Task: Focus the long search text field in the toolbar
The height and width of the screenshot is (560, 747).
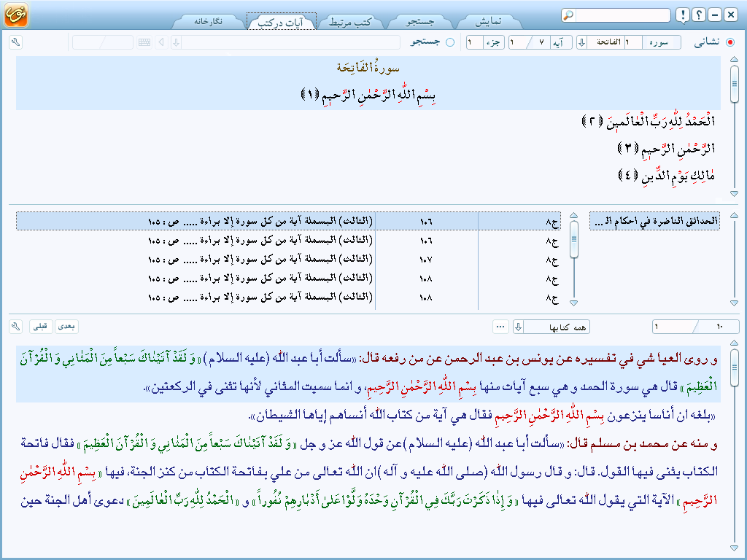Action: (x=290, y=42)
